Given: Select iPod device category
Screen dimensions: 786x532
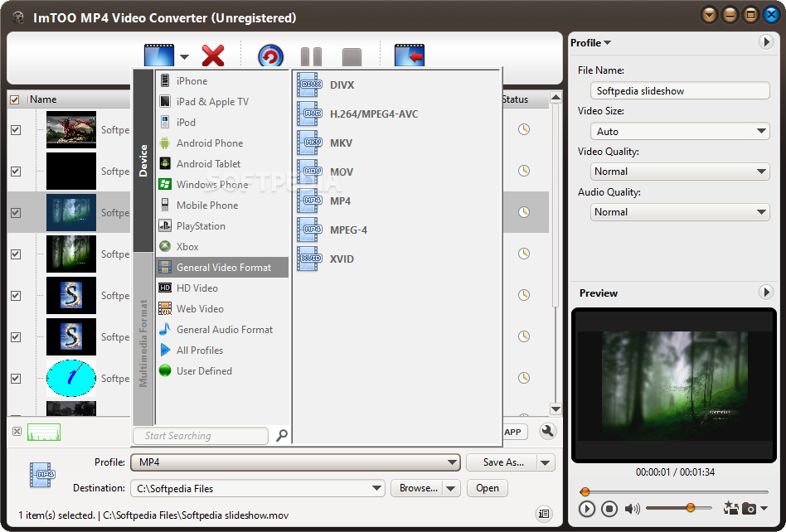Looking at the screenshot, I should pos(222,123).
